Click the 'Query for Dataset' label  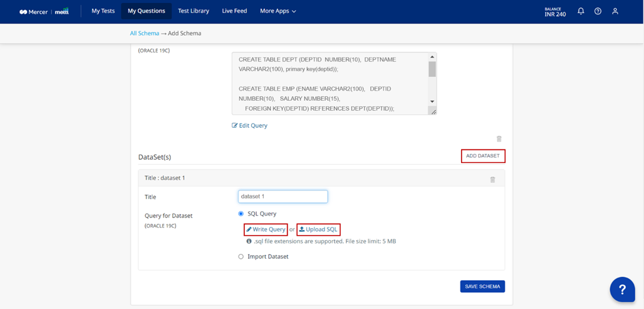pos(169,216)
